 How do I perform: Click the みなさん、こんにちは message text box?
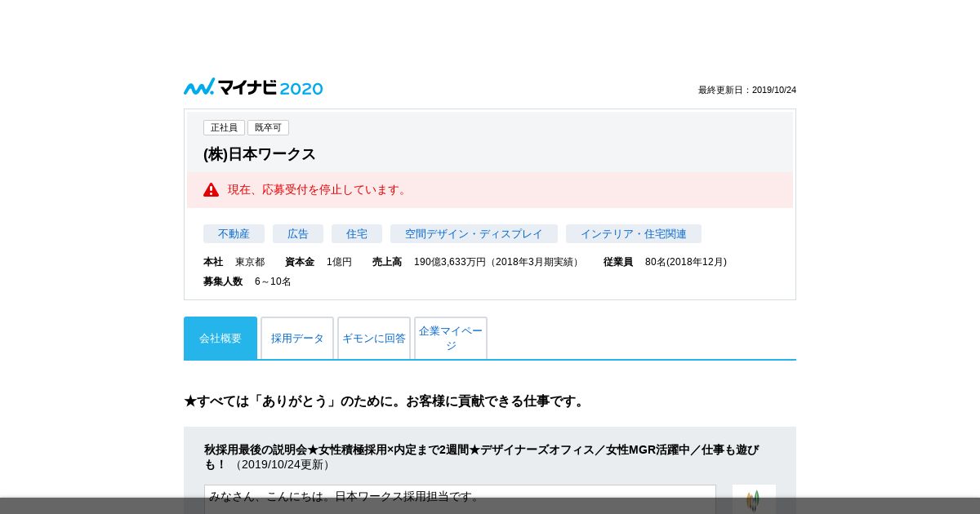point(460,499)
